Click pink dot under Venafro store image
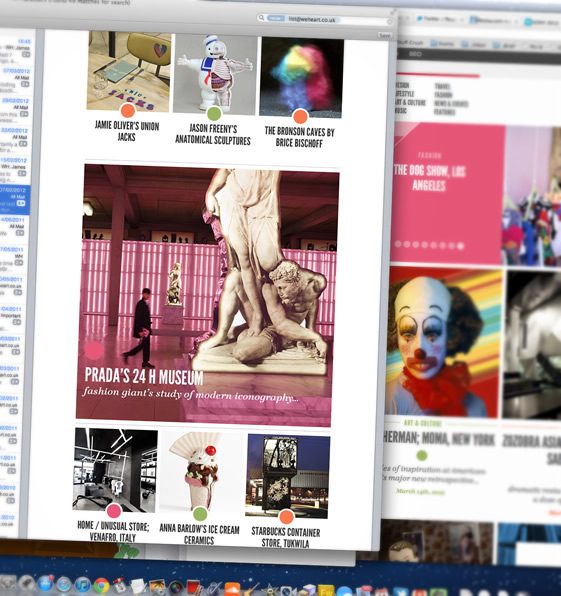The width and height of the screenshot is (561, 596). point(114,511)
